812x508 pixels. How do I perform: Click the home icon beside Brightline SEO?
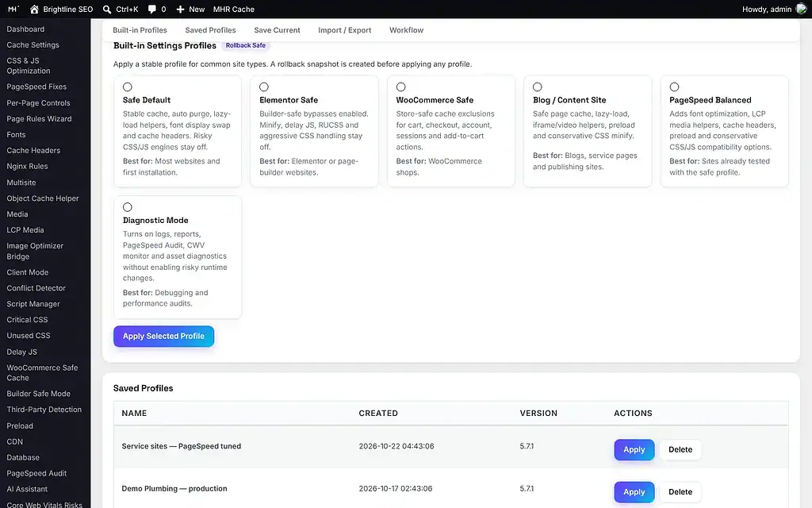pyautogui.click(x=34, y=10)
